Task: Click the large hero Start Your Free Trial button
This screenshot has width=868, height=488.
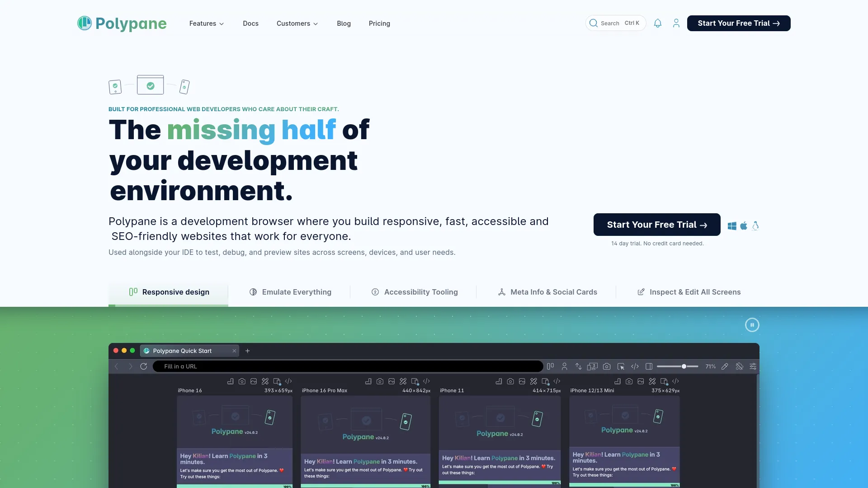Action: coord(657,225)
